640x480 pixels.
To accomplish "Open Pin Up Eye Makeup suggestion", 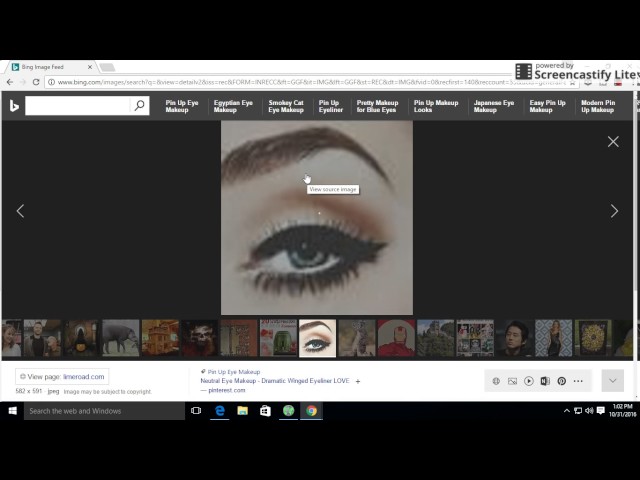I will point(182,106).
